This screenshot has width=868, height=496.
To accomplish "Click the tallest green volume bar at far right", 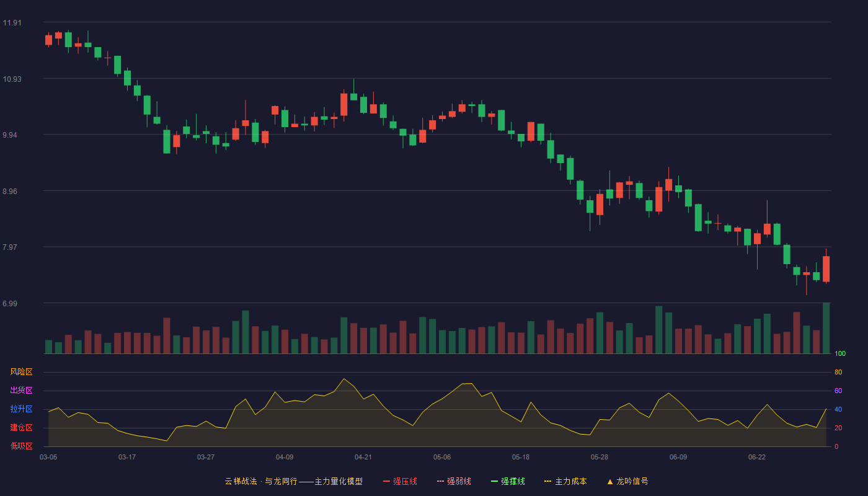I will 826,328.
